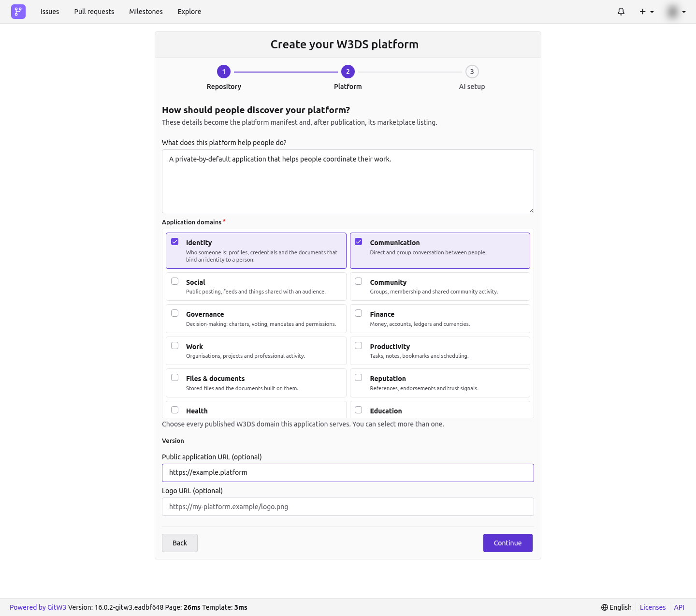Click the "Application domains" label
This screenshot has height=616, width=696.
pos(192,222)
